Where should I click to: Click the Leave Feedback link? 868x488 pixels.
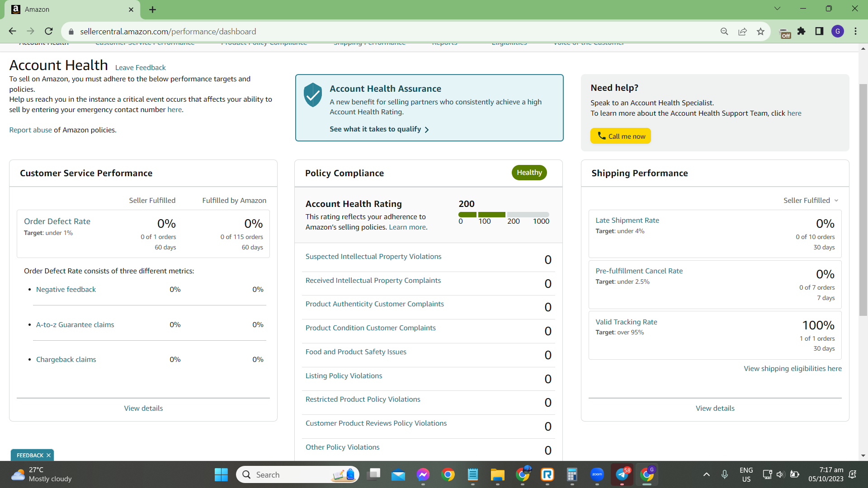click(141, 67)
